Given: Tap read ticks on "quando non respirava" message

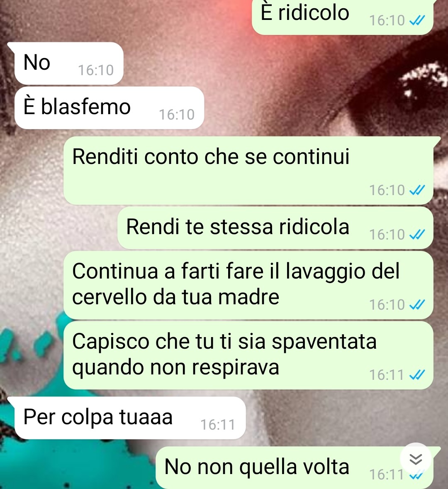Looking at the screenshot, I should [x=417, y=375].
